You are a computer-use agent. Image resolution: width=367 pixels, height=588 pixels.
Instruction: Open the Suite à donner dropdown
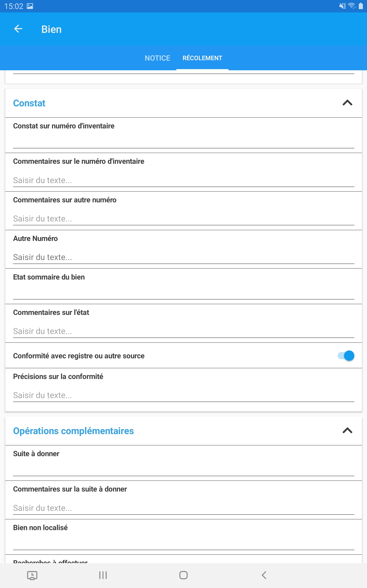pyautogui.click(x=183, y=469)
